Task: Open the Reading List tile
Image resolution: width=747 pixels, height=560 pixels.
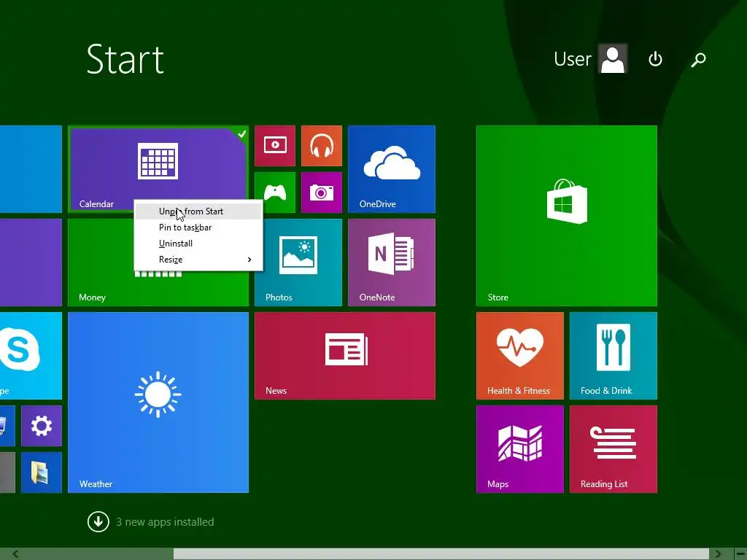Action: click(x=614, y=449)
